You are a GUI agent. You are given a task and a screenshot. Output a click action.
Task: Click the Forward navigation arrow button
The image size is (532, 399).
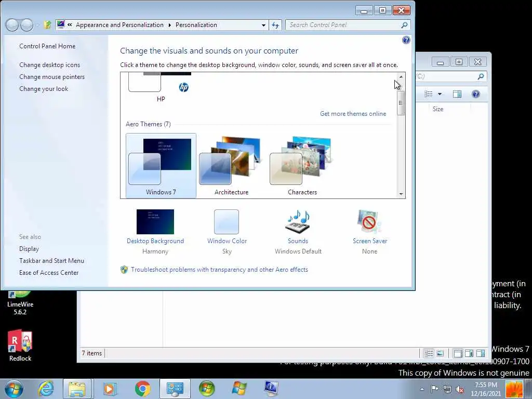tap(26, 25)
